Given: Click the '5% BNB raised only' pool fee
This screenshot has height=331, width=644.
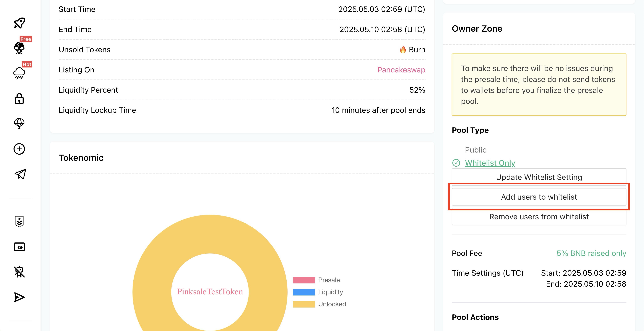Looking at the screenshot, I should (x=591, y=253).
